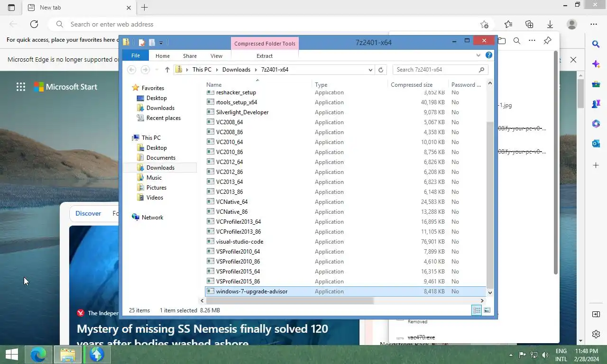Search downloads in Edge downloads pane

[517, 41]
